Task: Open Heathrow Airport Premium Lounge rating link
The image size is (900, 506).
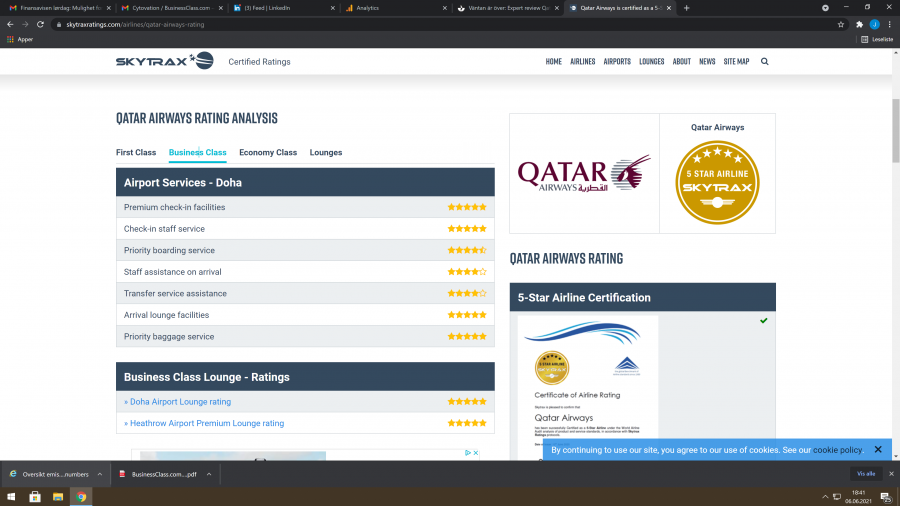Action: tap(206, 423)
